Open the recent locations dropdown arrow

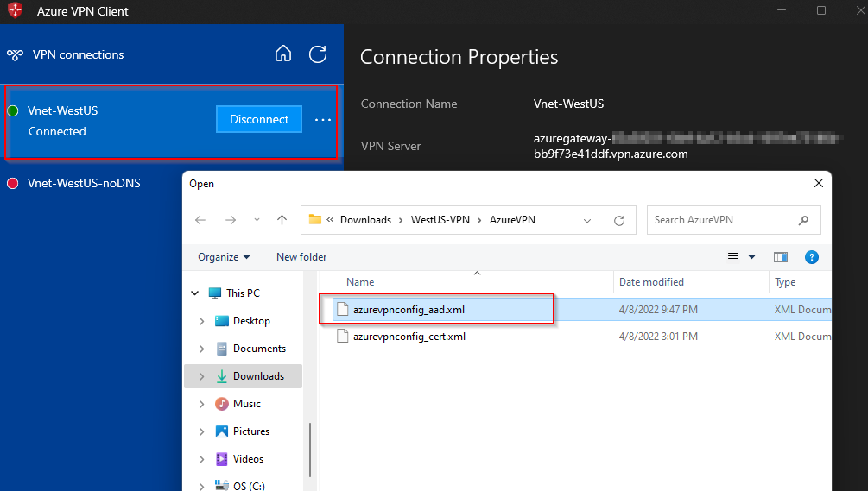click(257, 220)
